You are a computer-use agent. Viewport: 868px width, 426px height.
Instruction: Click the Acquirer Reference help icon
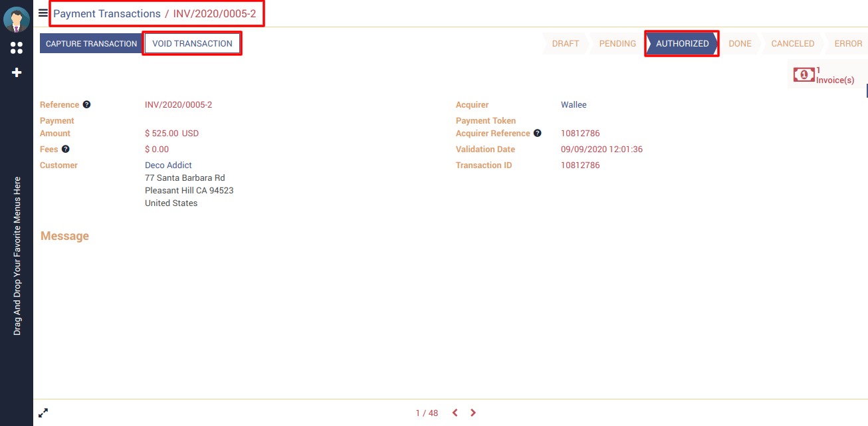pos(538,134)
